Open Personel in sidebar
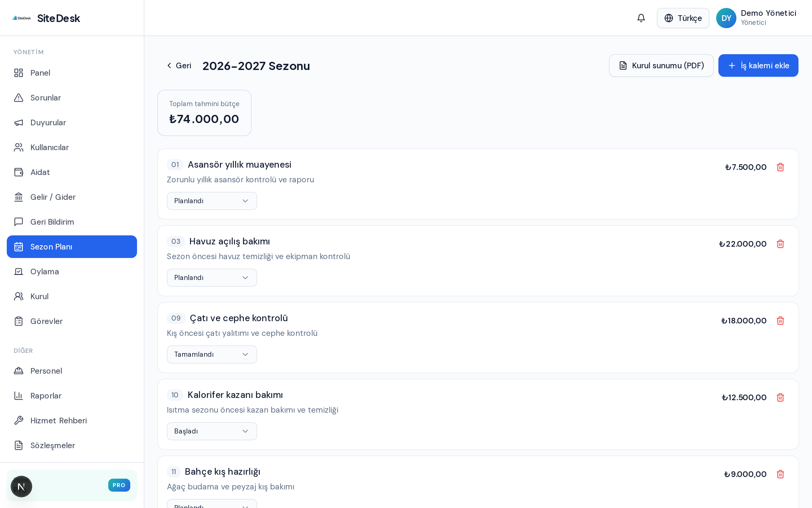 (x=72, y=371)
